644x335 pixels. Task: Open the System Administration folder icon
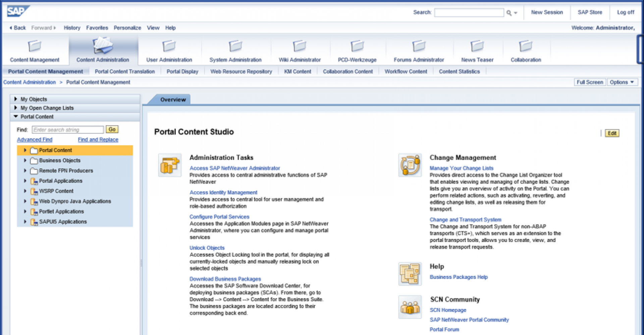(235, 46)
